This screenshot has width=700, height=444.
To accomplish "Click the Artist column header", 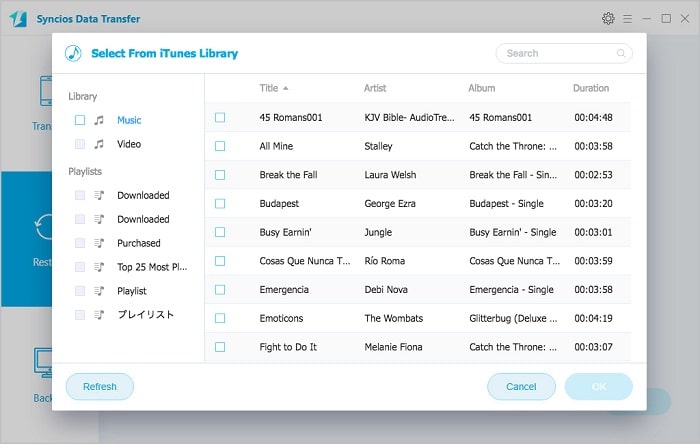I will (x=375, y=88).
